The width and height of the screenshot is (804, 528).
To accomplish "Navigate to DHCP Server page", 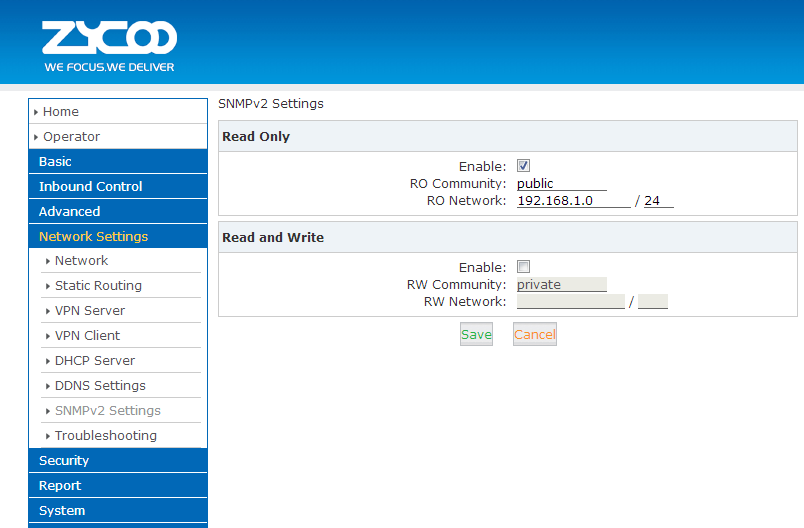I will tap(94, 361).
